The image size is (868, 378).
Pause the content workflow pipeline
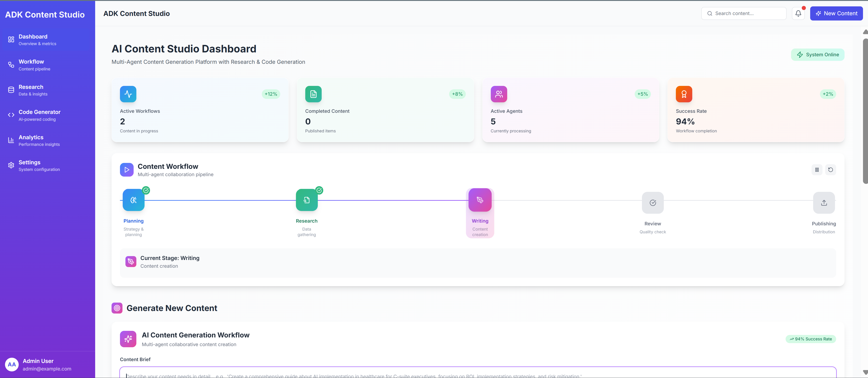817,170
